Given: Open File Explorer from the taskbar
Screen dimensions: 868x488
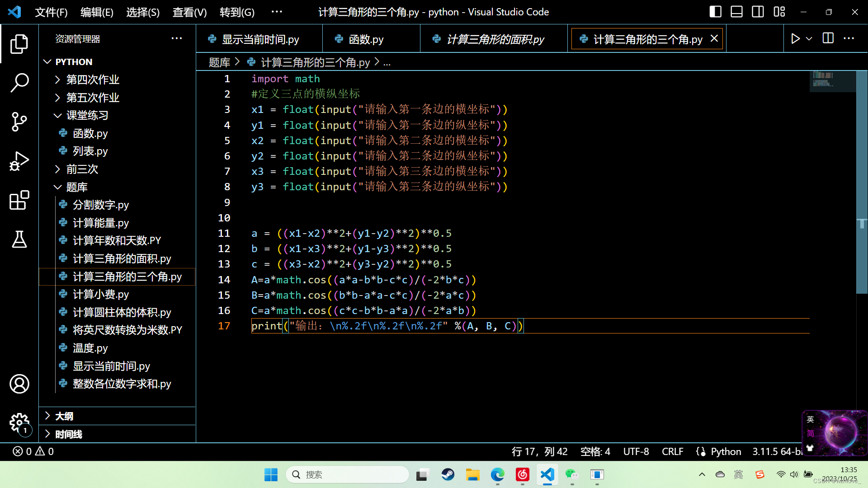Looking at the screenshot, I should pyautogui.click(x=473, y=474).
